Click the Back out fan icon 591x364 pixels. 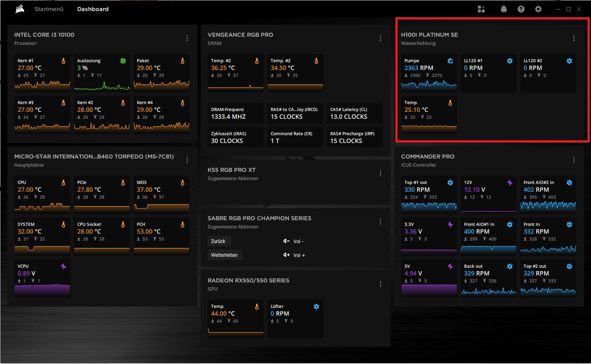(510, 266)
